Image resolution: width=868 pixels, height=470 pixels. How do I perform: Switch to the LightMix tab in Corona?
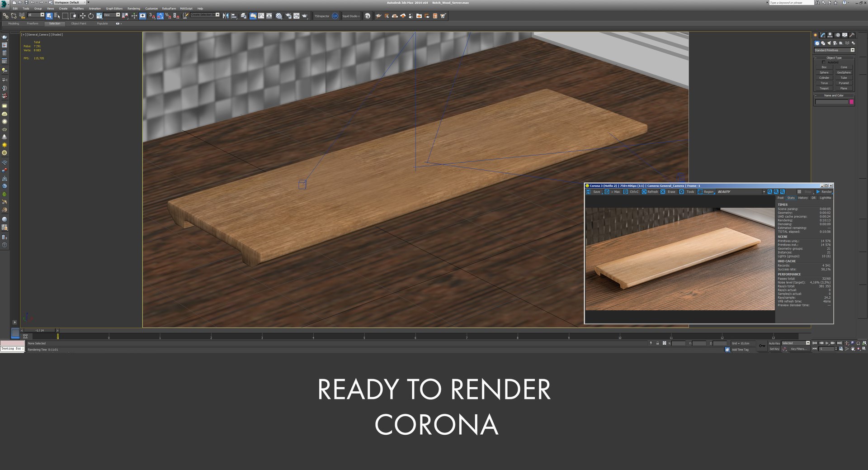[826, 198]
